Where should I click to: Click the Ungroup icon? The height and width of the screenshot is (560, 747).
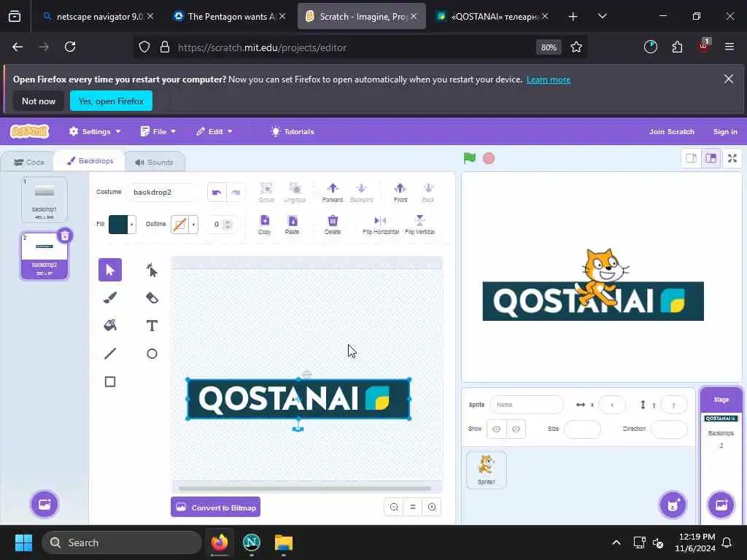(295, 192)
